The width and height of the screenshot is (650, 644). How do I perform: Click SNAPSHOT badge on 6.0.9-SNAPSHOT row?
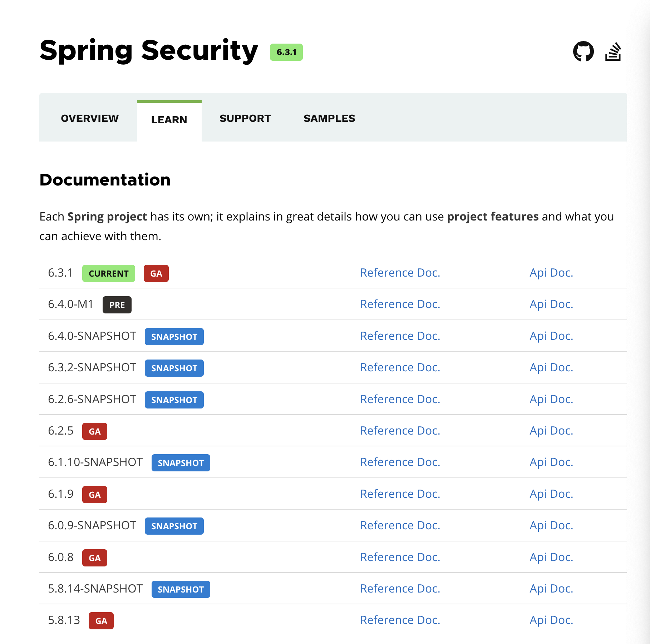[174, 526]
